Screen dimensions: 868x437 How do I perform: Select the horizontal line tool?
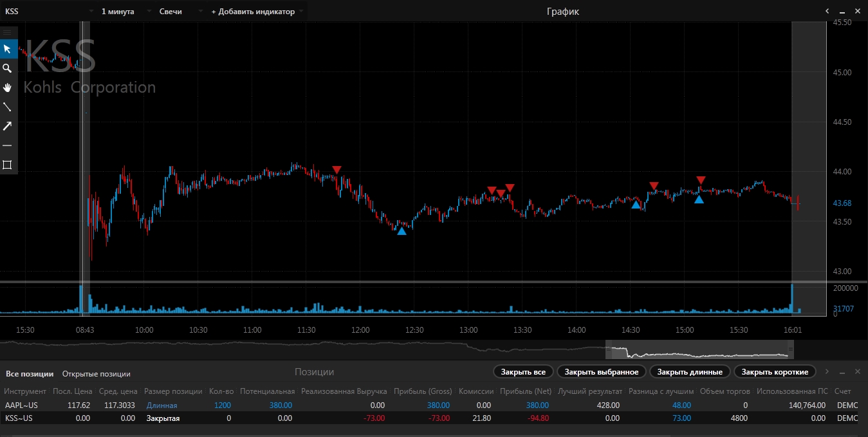coord(8,145)
